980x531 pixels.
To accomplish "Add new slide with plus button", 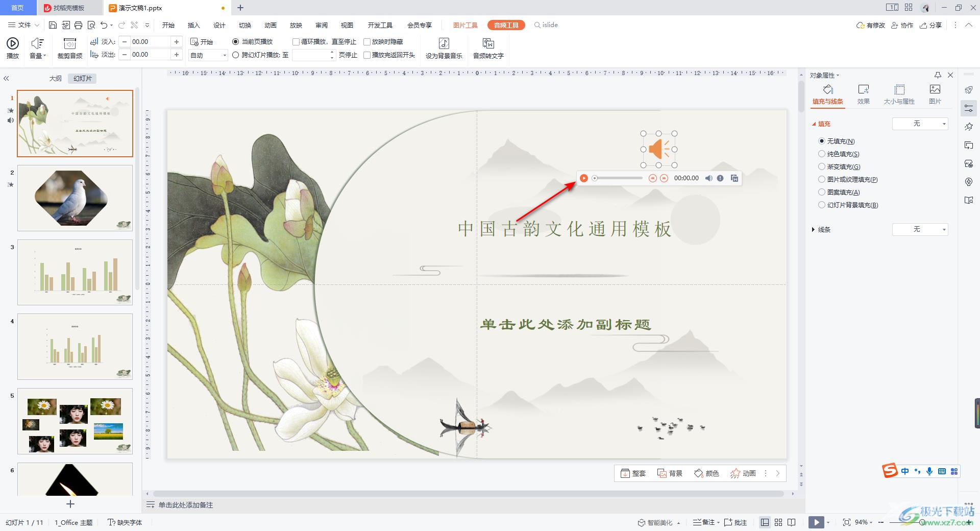I will (x=70, y=504).
